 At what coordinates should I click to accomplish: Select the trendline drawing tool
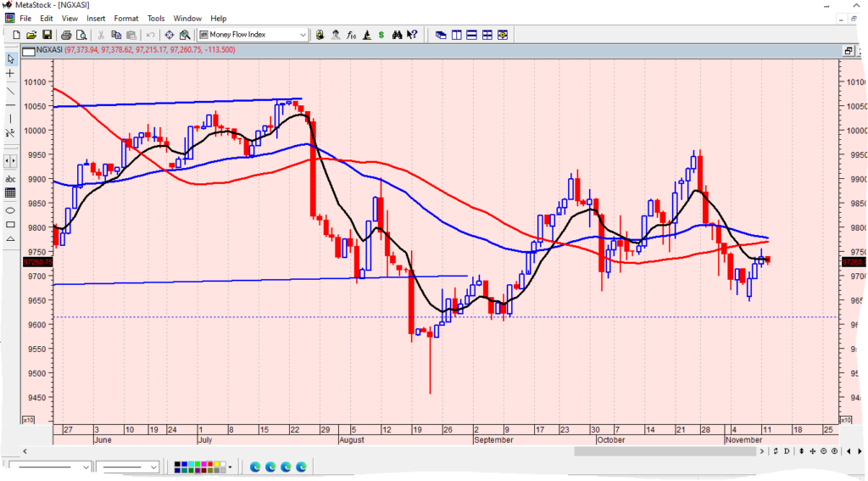[10, 90]
